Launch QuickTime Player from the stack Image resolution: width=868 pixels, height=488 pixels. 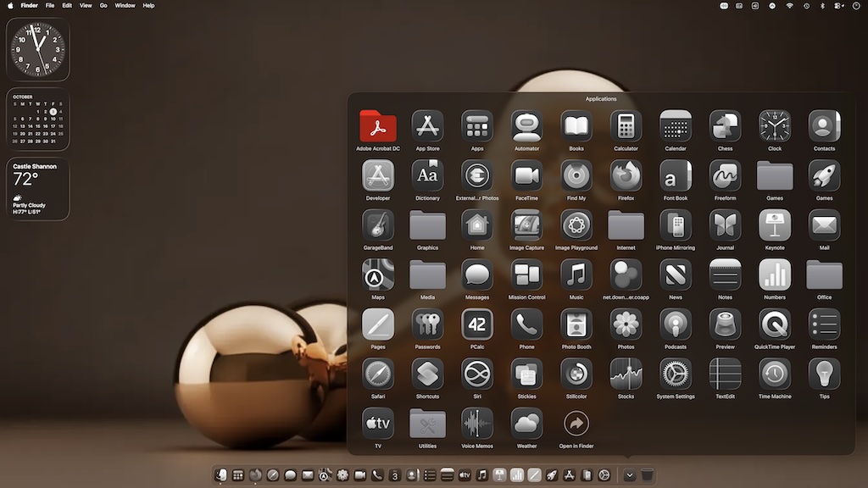pyautogui.click(x=775, y=324)
